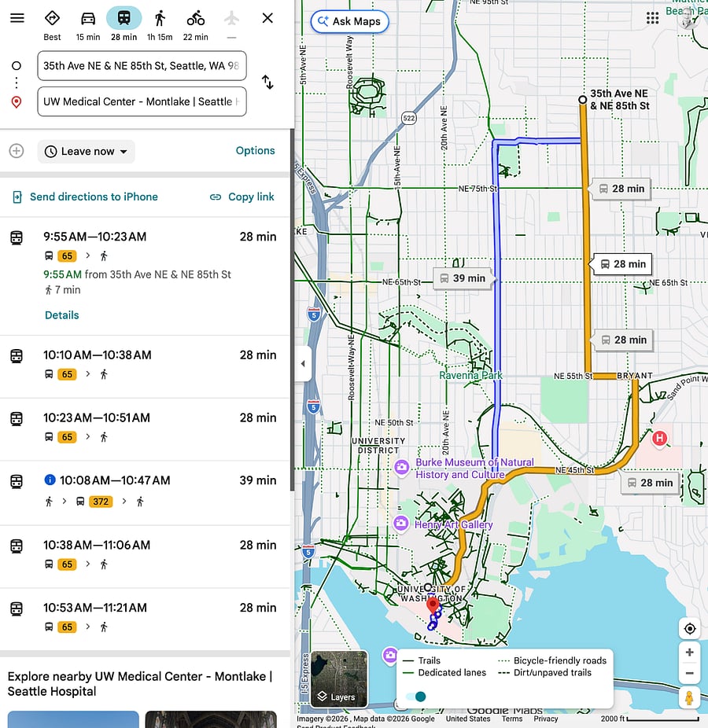
Task: Open the hamburger main menu
Action: [17, 18]
